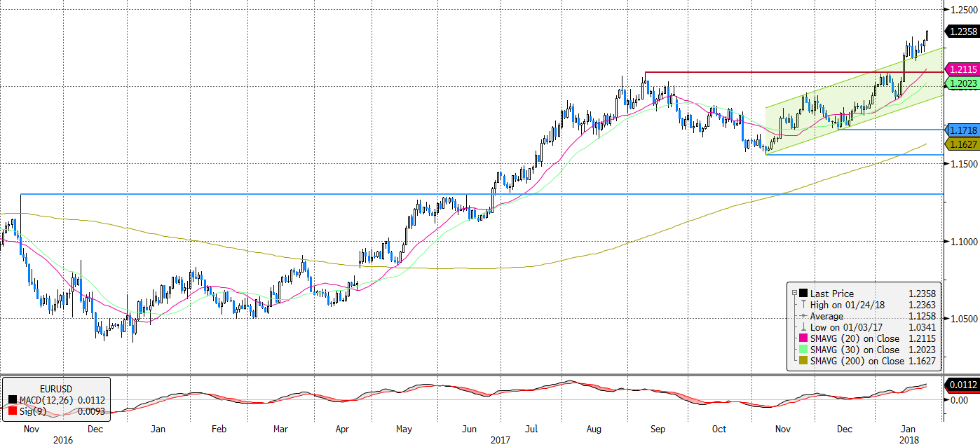Select the Low on 01/03/17 marker icon

pyautogui.click(x=803, y=327)
